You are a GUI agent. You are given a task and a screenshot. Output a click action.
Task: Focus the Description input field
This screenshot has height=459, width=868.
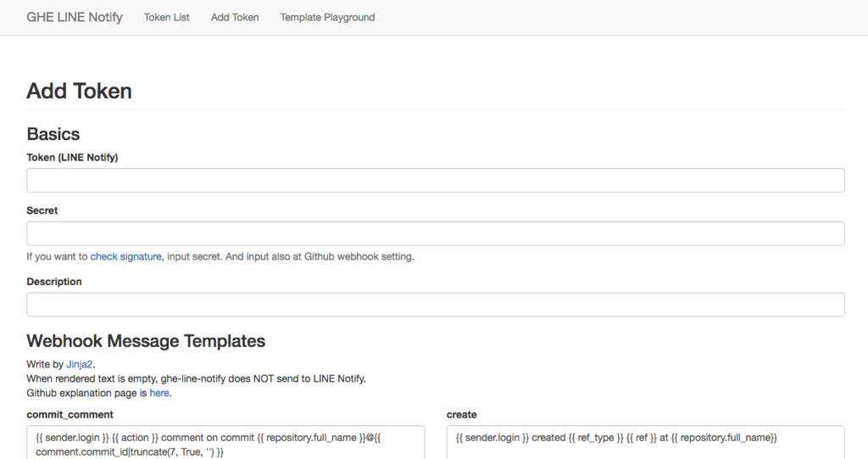(436, 305)
